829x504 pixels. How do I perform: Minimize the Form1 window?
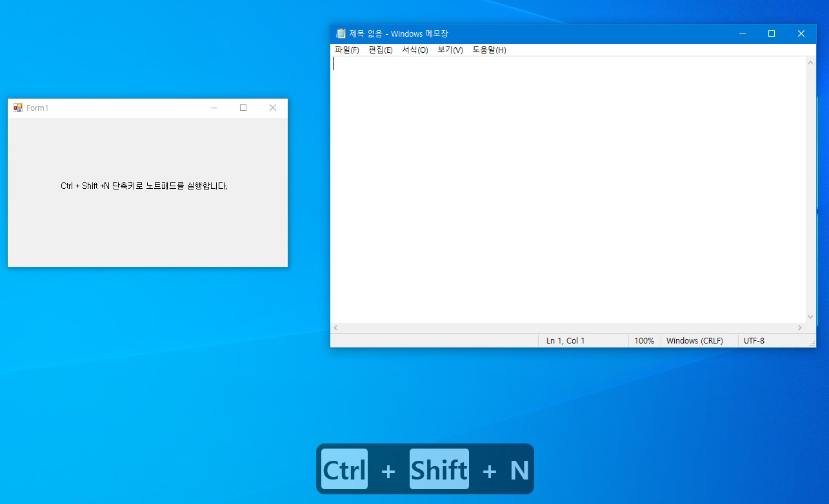click(x=214, y=108)
